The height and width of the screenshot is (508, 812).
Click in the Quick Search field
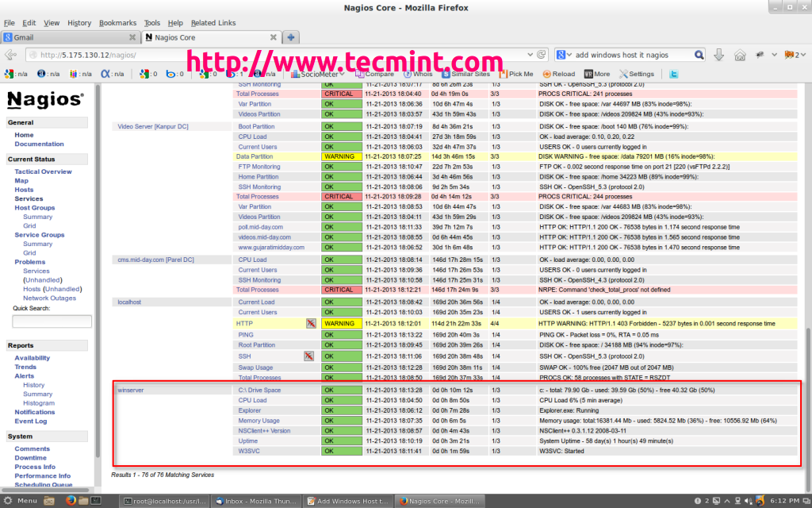click(x=52, y=321)
